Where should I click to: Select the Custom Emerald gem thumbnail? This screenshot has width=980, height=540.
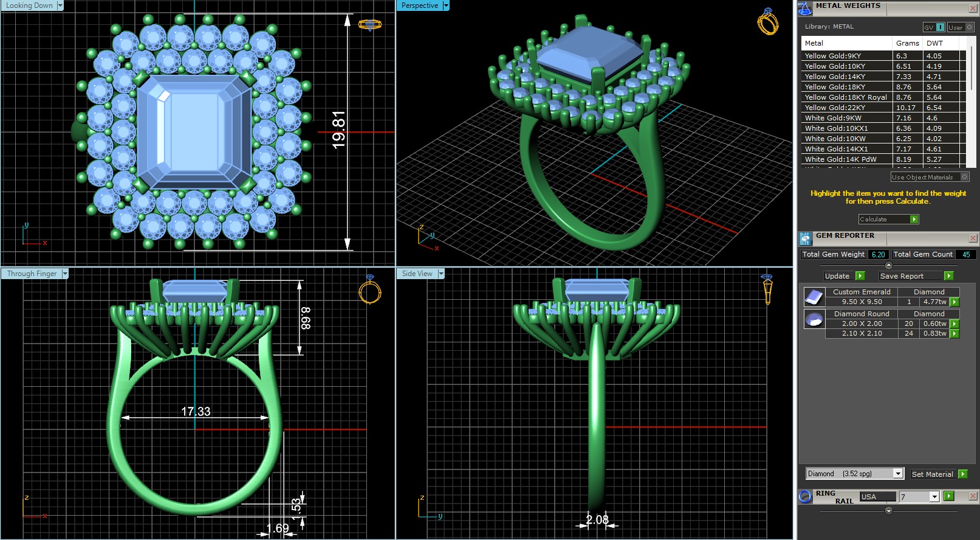pos(814,297)
